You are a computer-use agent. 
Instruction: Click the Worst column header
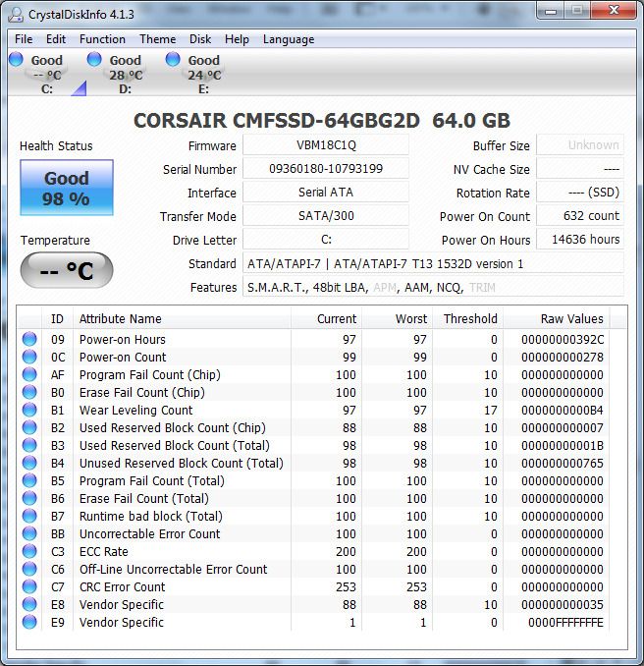point(397,318)
